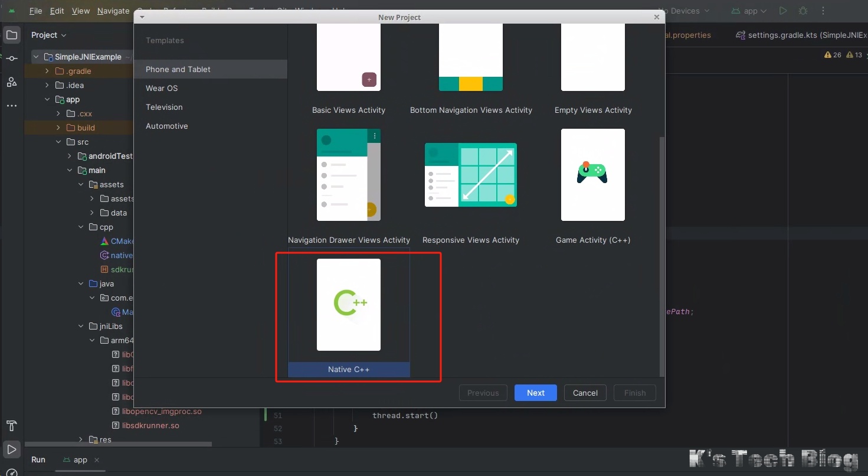Open the Structure tool window icon

point(12,82)
